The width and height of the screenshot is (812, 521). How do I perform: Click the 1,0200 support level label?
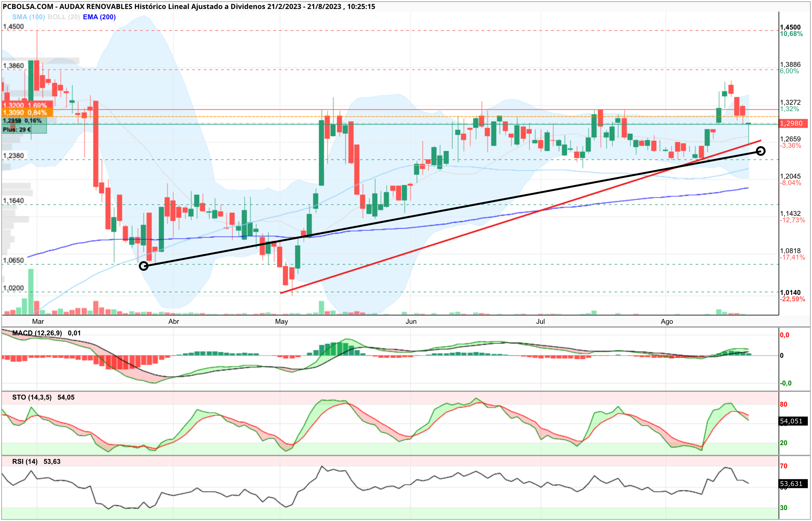(x=14, y=288)
